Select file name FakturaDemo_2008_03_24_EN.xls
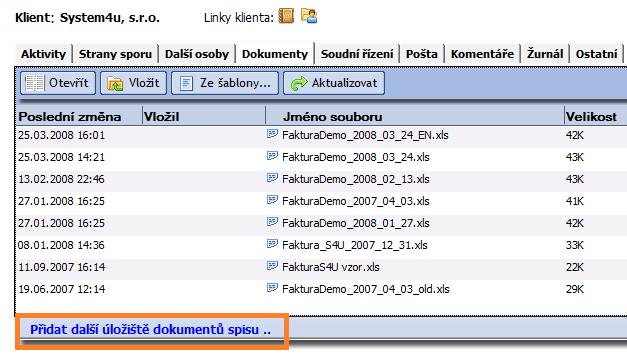Screen dimensions: 627x361 [365, 135]
